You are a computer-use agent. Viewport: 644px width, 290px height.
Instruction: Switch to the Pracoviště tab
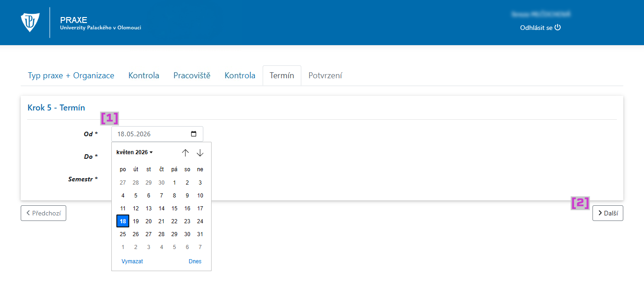coord(192,75)
